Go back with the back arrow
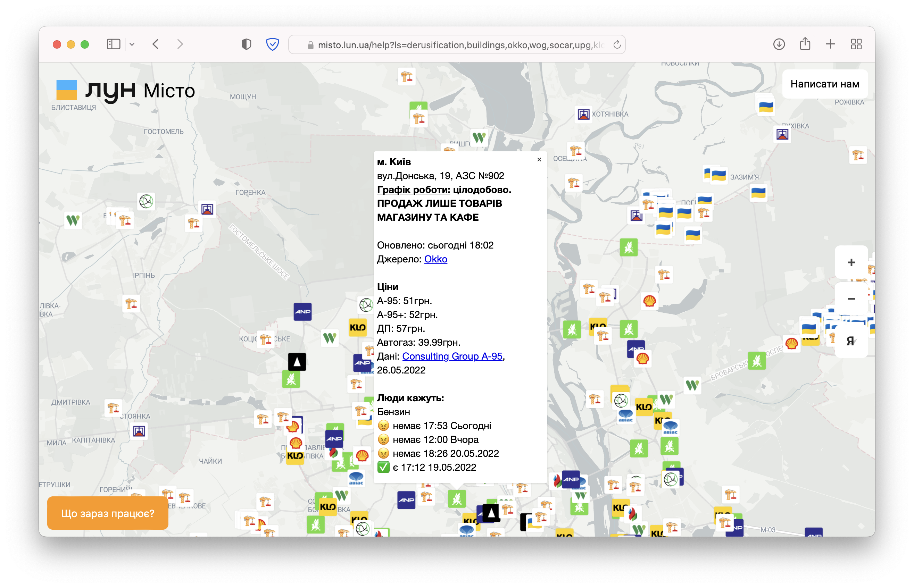The width and height of the screenshot is (914, 588). point(156,44)
